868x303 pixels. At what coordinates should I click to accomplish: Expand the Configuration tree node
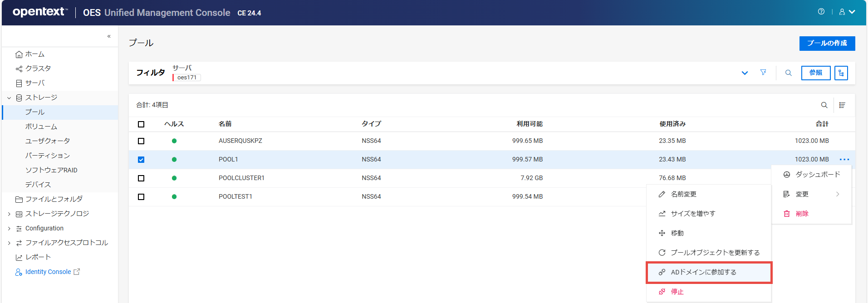coord(9,229)
